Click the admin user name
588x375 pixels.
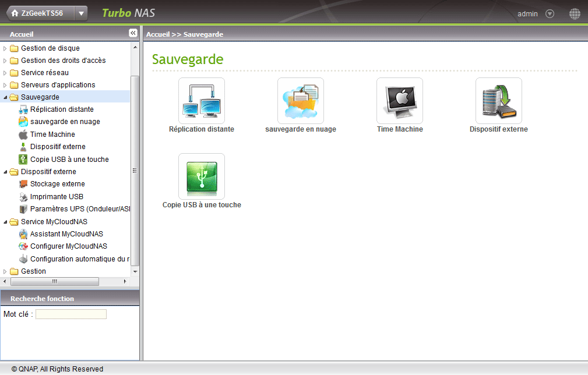point(527,14)
